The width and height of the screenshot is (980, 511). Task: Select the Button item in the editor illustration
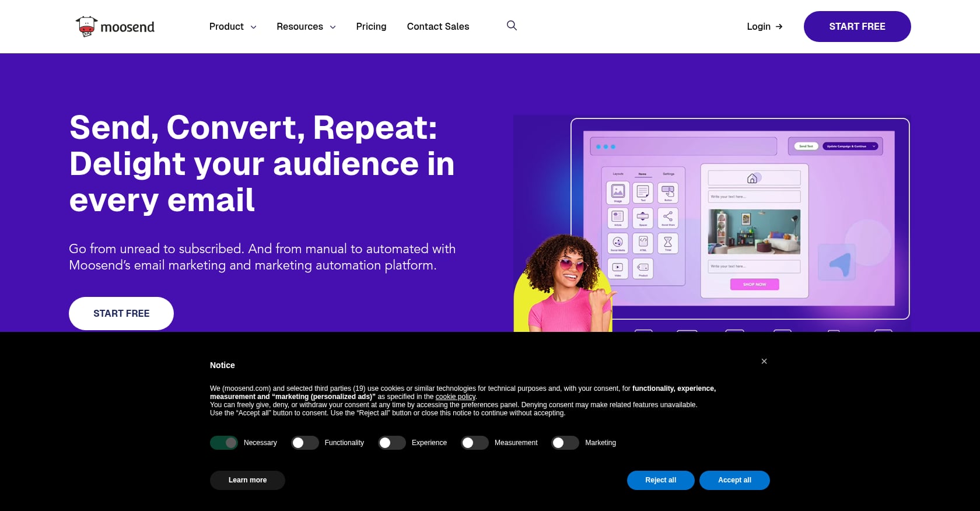coord(668,192)
